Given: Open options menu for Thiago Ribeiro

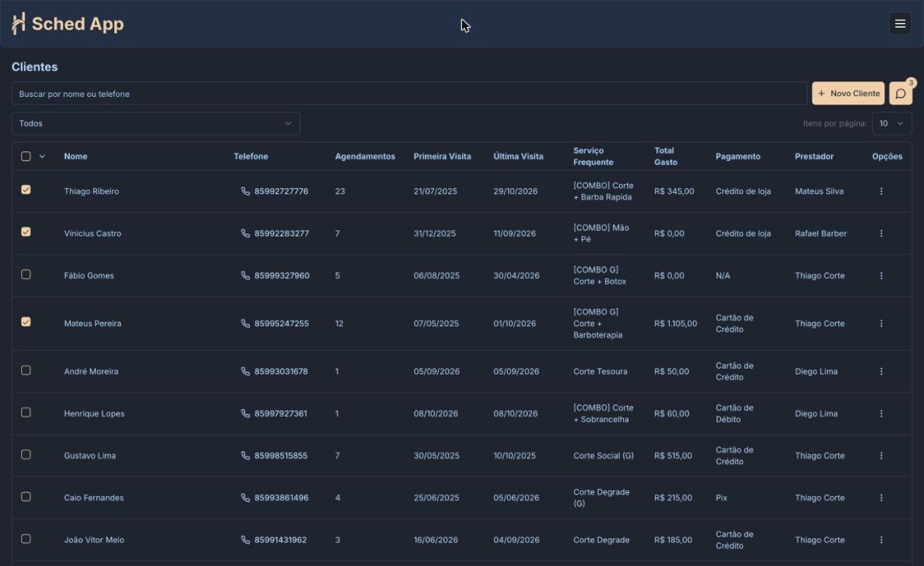Looking at the screenshot, I should point(881,191).
